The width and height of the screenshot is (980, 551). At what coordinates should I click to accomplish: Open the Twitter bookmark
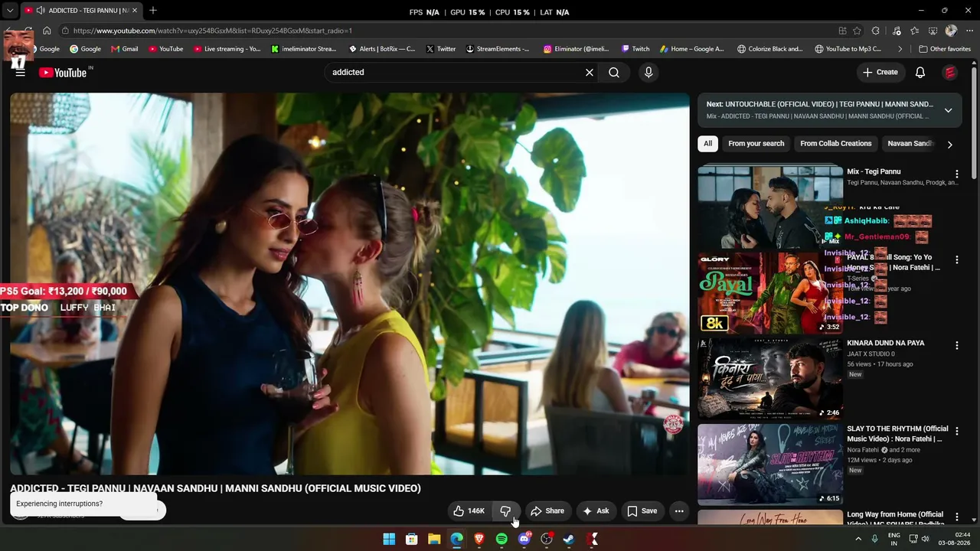tap(441, 49)
